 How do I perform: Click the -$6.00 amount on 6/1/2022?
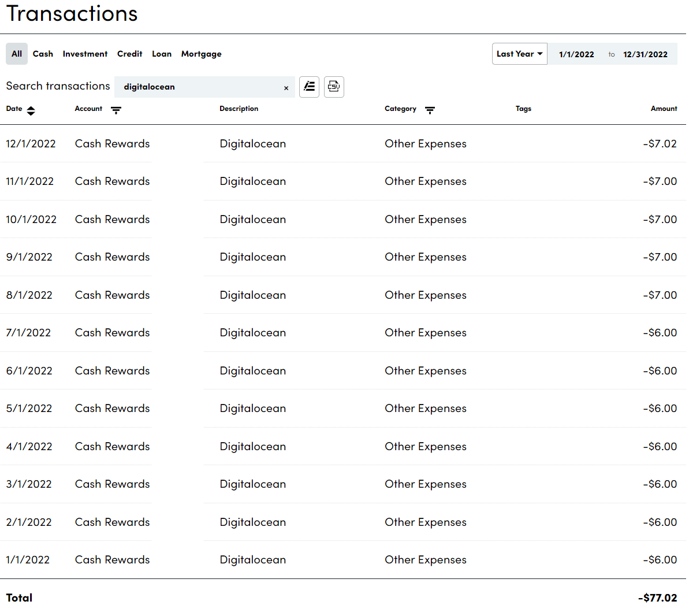click(660, 370)
